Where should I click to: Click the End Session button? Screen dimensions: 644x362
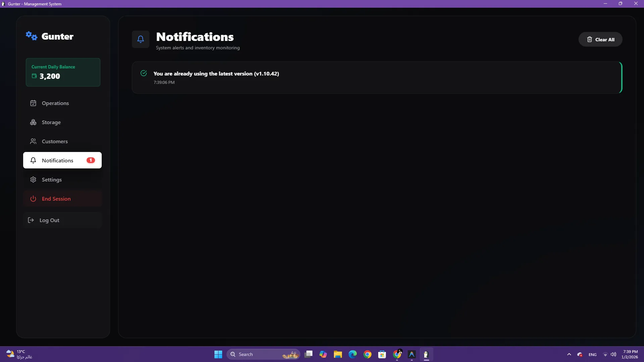(62, 199)
